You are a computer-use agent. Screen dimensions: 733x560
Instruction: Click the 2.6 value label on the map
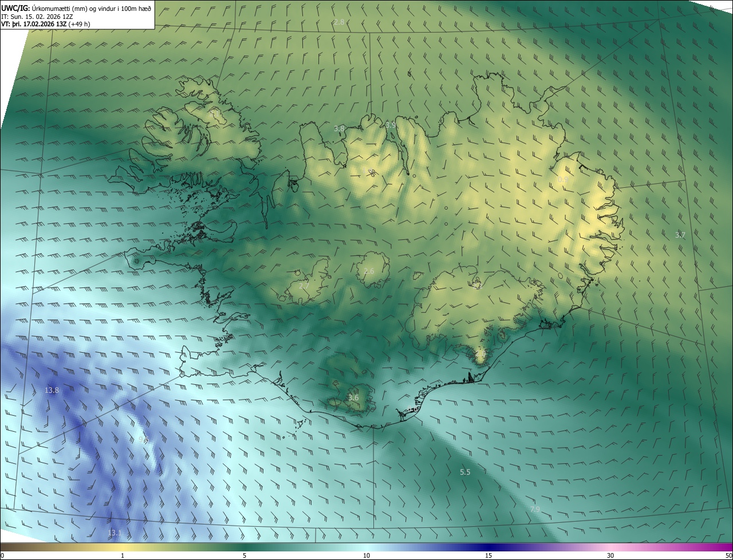369,271
